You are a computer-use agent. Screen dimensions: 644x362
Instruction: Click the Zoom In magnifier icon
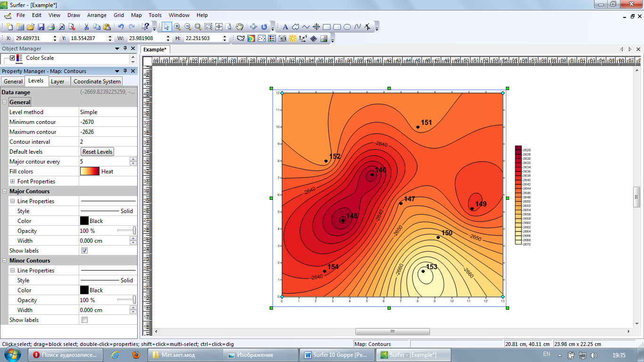(x=177, y=27)
